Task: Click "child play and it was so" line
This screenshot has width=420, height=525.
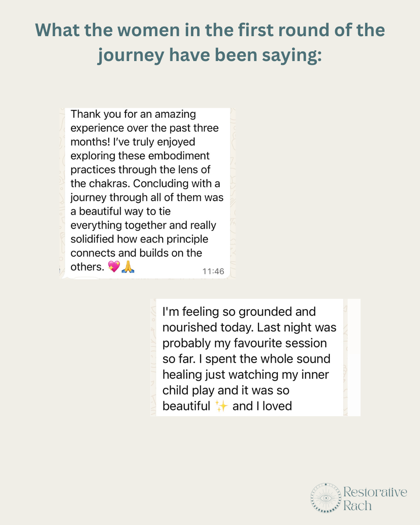Action: click(226, 390)
